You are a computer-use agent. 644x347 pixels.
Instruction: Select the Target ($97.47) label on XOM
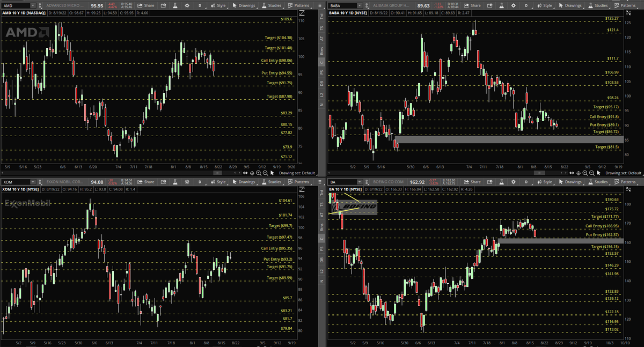[280, 237]
